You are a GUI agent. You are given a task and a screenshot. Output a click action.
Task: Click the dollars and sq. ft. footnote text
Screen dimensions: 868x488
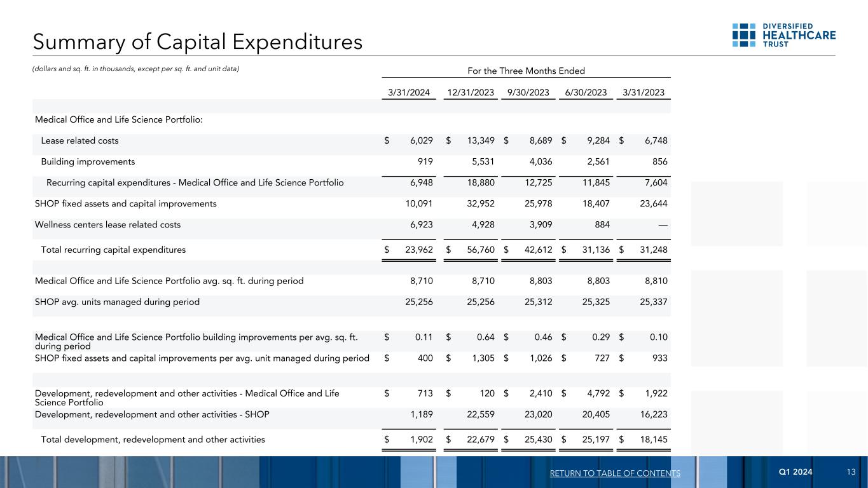137,69
